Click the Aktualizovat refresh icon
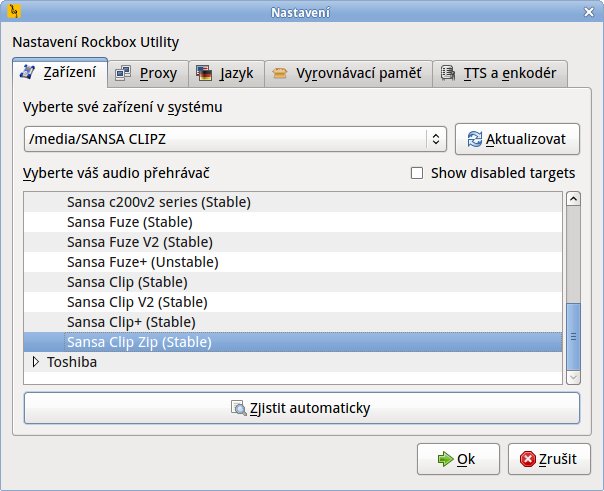This screenshot has height=491, width=604. click(x=474, y=139)
